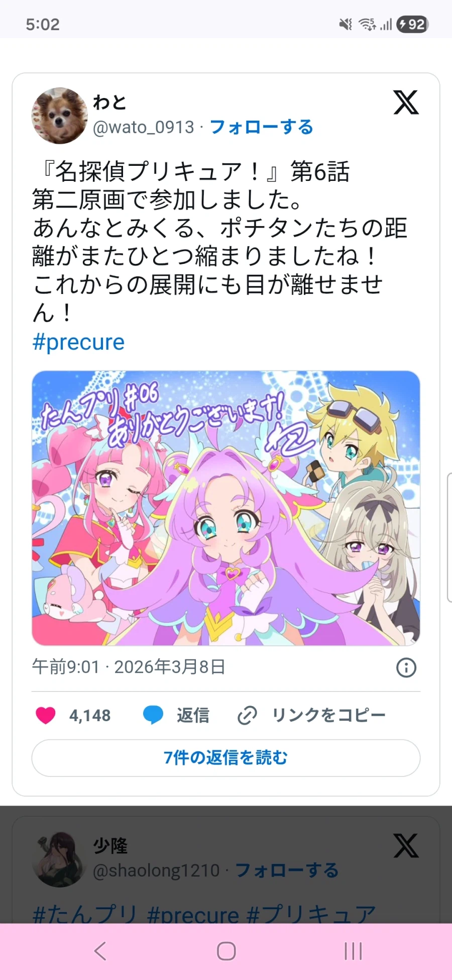The image size is (452, 980).
Task: Open the tweet timestamp 午前9:01 · 2026年3月8日
Action: point(129,667)
